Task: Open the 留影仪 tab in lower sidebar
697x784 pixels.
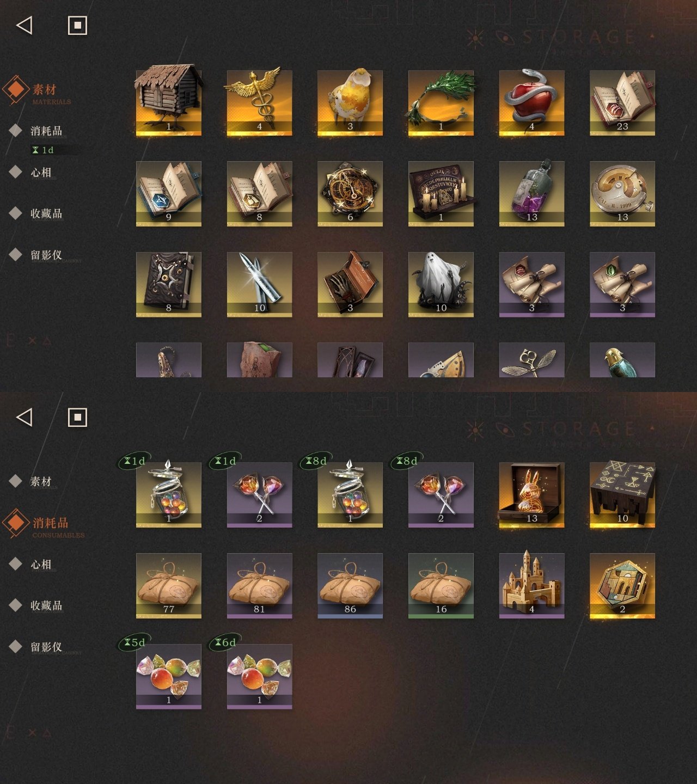Action: (x=46, y=647)
